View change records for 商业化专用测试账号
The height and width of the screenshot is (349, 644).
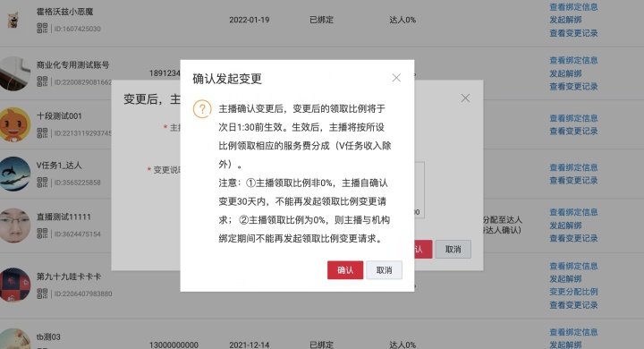pyautogui.click(x=573, y=86)
